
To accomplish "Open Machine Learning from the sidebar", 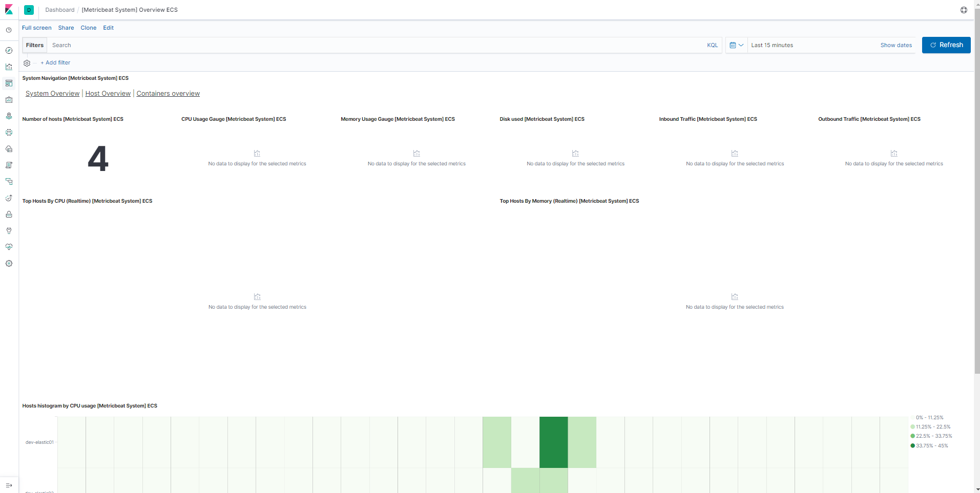I will click(x=9, y=133).
